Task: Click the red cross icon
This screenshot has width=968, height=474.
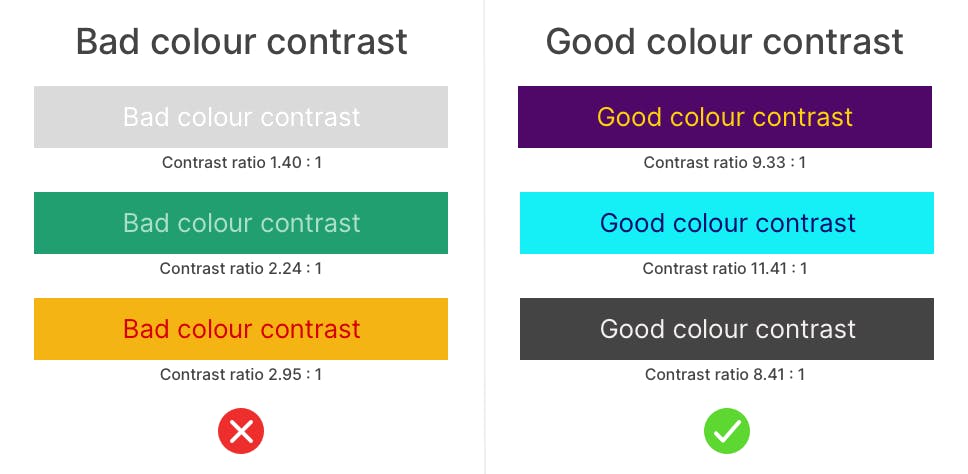Action: pos(241,431)
